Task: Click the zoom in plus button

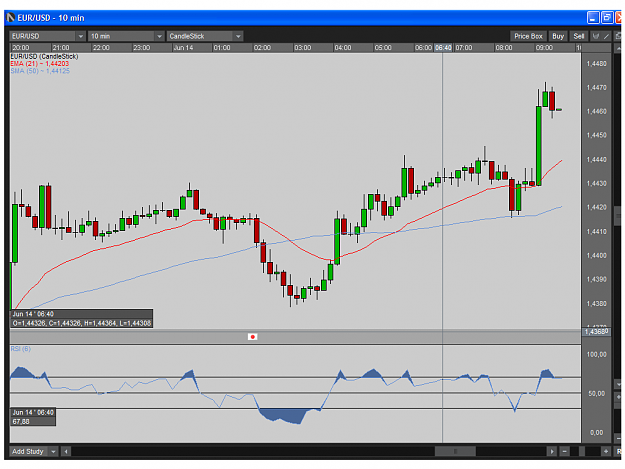Action: pyautogui.click(x=606, y=451)
